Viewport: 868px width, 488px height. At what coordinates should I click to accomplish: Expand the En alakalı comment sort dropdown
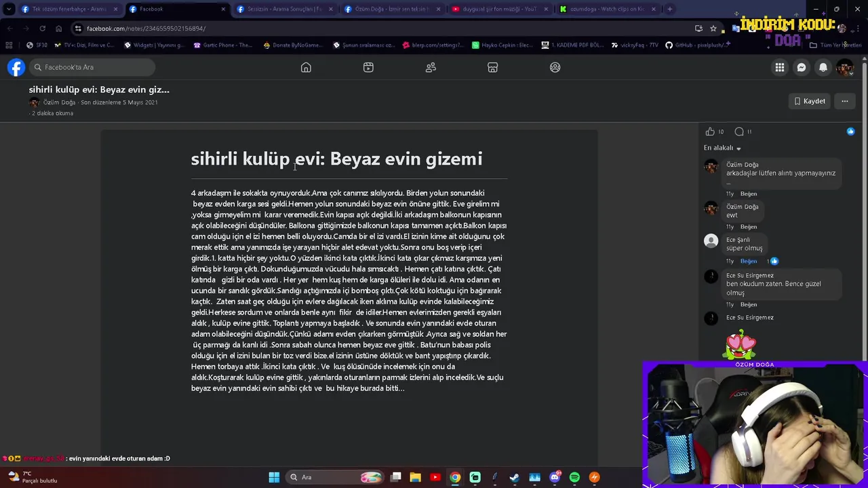pyautogui.click(x=722, y=148)
